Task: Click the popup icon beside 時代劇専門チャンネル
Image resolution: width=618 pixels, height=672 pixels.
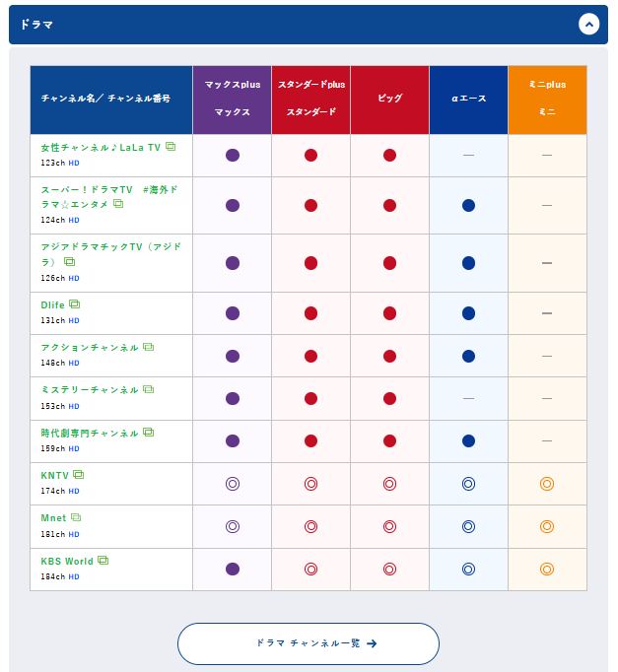Action: [x=148, y=432]
